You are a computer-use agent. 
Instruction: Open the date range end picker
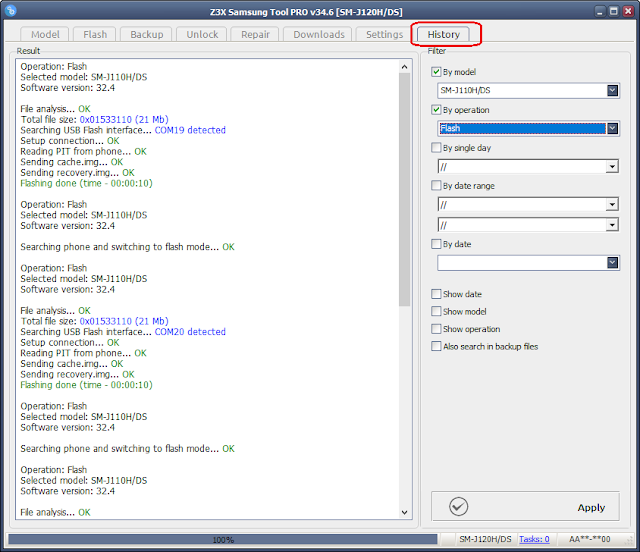pyautogui.click(x=612, y=225)
